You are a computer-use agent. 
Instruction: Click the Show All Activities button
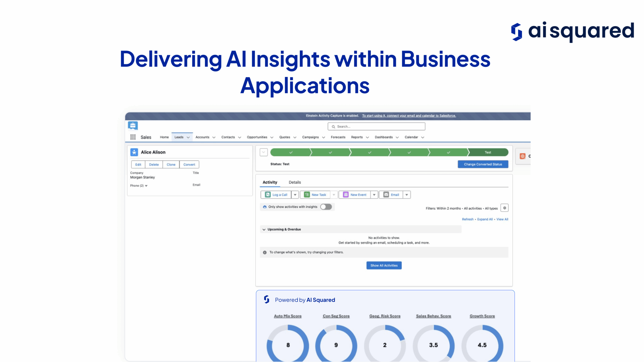(384, 265)
